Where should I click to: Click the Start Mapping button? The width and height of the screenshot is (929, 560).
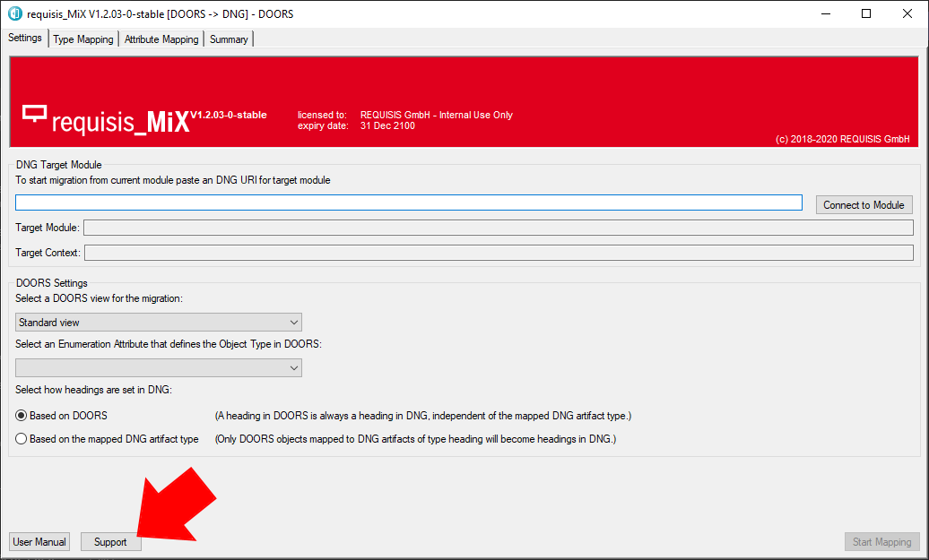[881, 542]
